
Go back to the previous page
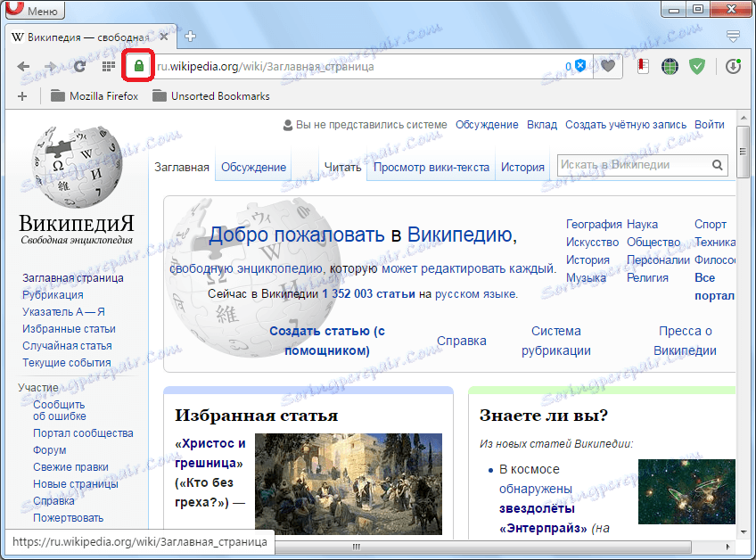click(23, 67)
